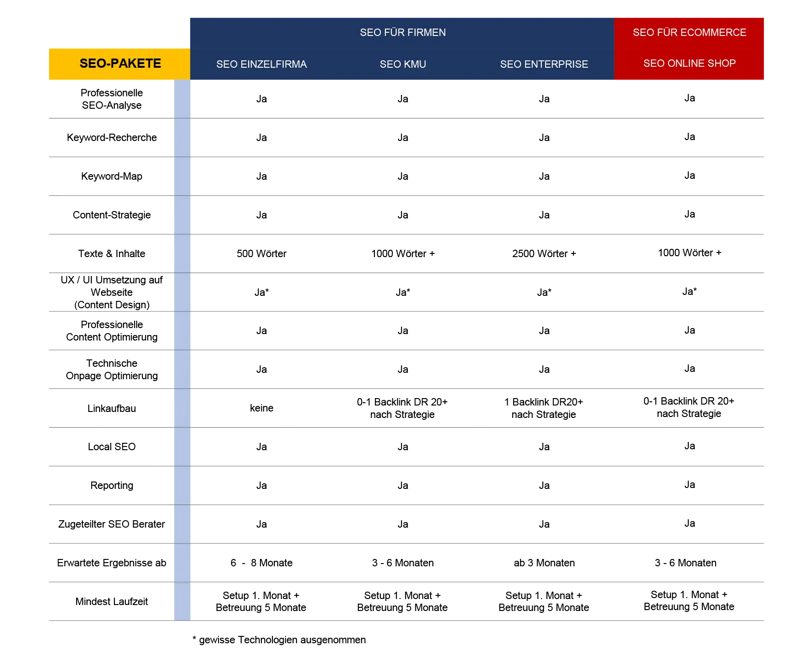Click the Technische Onpage Optimierung label

[112, 370]
